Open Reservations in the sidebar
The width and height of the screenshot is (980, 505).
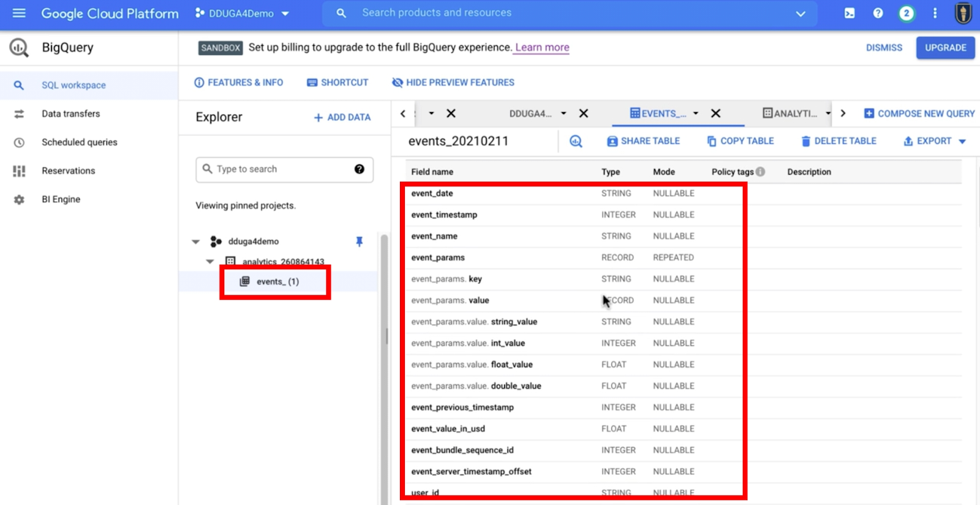(89, 171)
